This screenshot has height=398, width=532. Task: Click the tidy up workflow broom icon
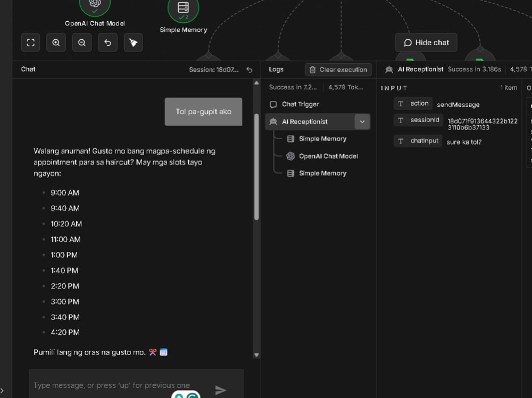point(134,43)
